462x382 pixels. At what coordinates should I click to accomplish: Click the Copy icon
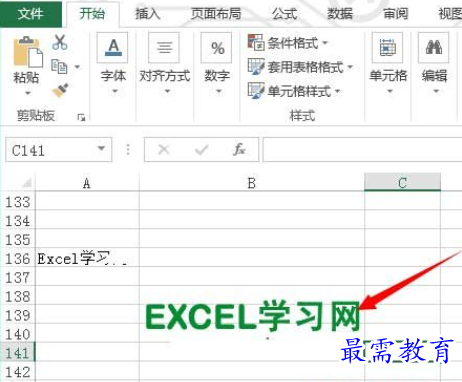(x=59, y=66)
